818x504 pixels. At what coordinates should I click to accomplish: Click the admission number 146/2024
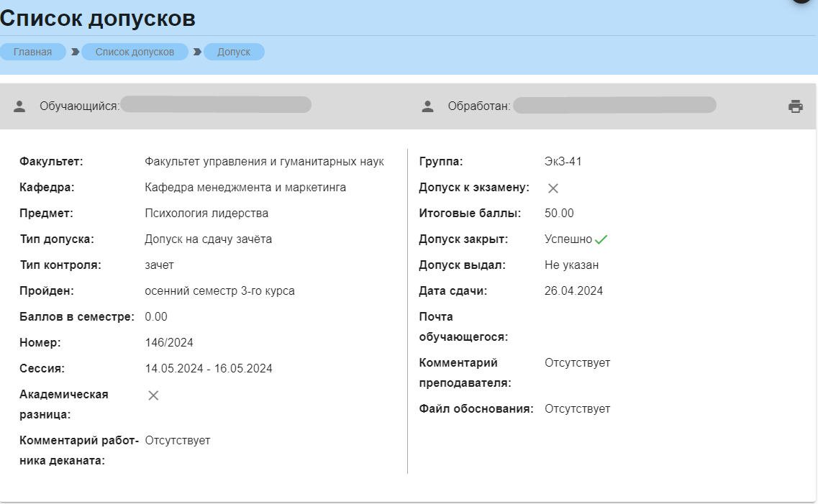[169, 343]
